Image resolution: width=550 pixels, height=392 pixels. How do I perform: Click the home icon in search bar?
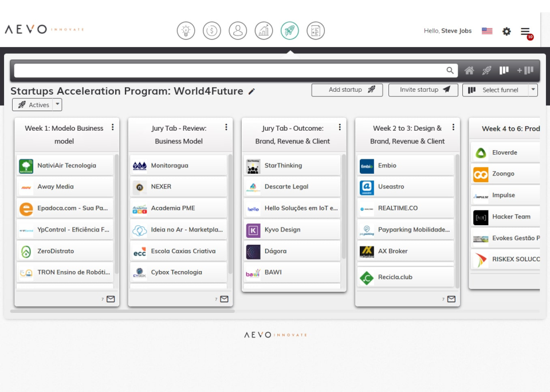click(469, 70)
